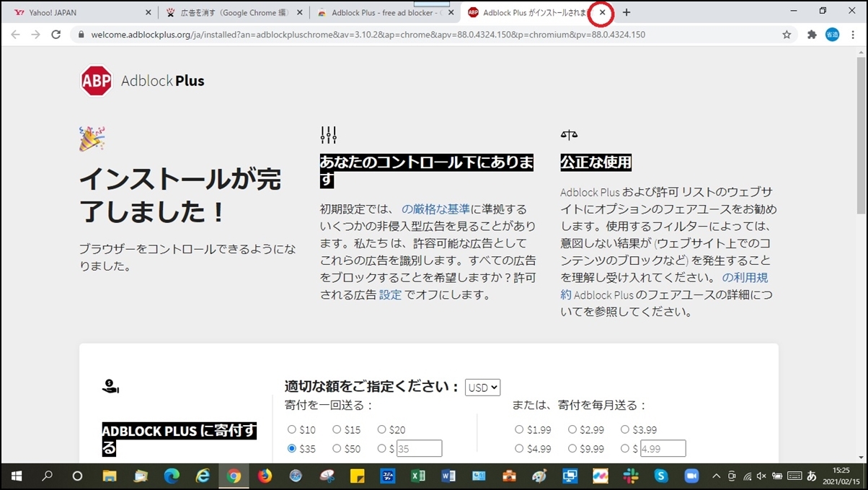
Task: Open Cortana circle on the taskbar
Action: tap(78, 476)
